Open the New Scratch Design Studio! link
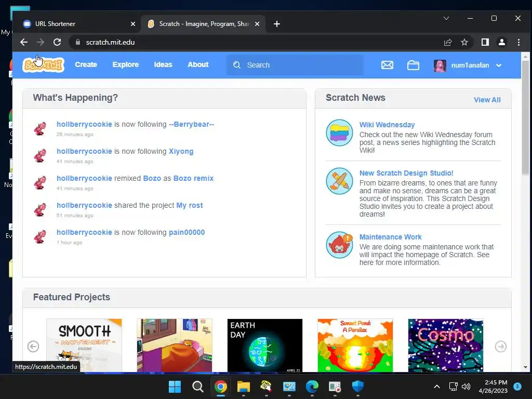The width and height of the screenshot is (532, 399). pos(406,173)
